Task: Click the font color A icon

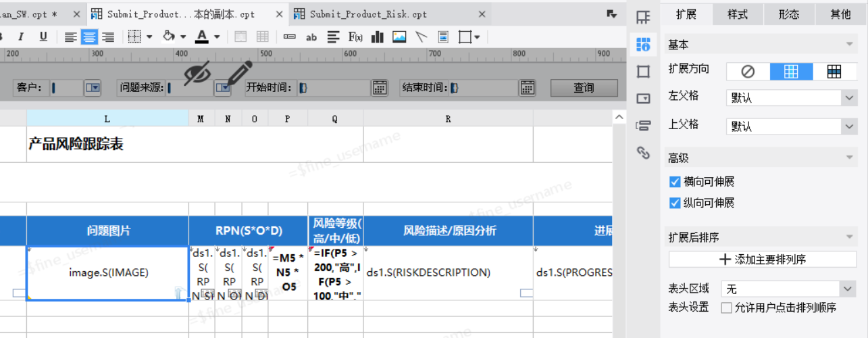Action: (202, 37)
